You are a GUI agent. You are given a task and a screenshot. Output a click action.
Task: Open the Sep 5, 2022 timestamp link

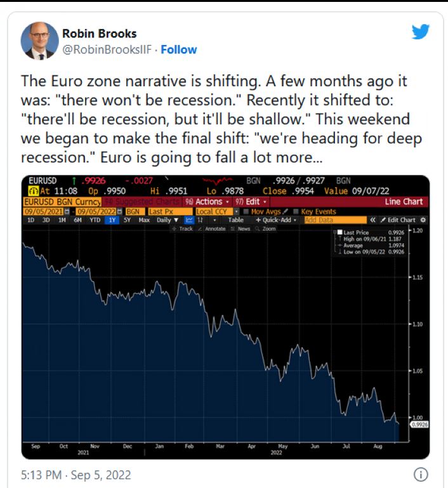101,475
